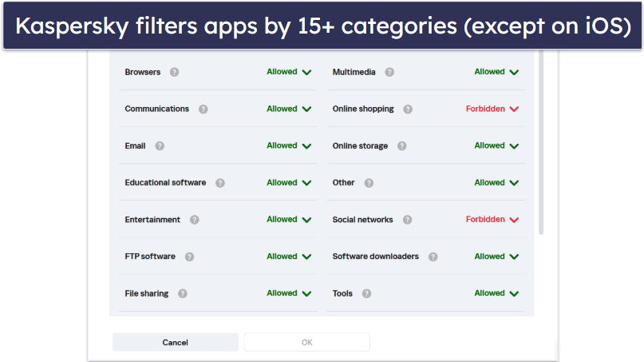This screenshot has height=362, width=644.
Task: Open Email Allowed dropdown
Action: [x=289, y=145]
